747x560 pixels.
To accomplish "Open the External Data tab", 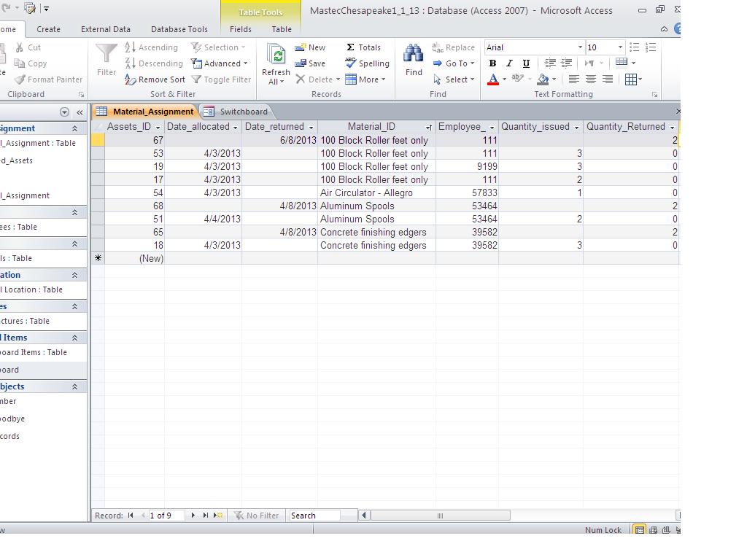I will pos(106,29).
